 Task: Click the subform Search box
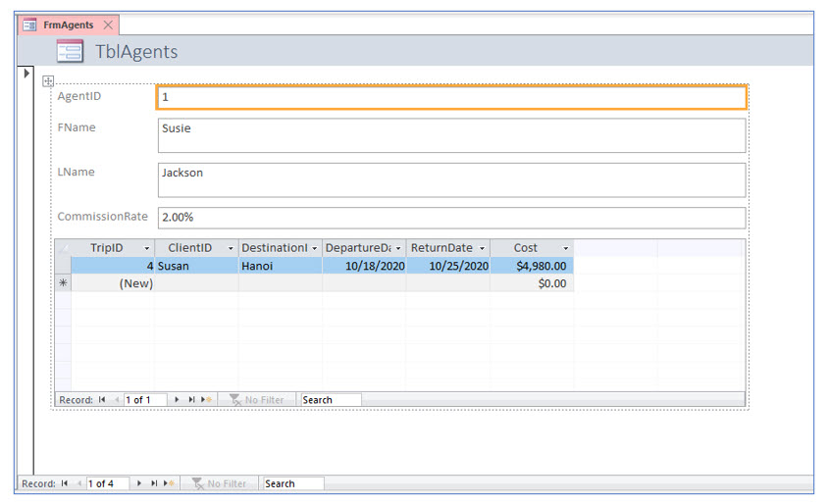[x=331, y=399]
